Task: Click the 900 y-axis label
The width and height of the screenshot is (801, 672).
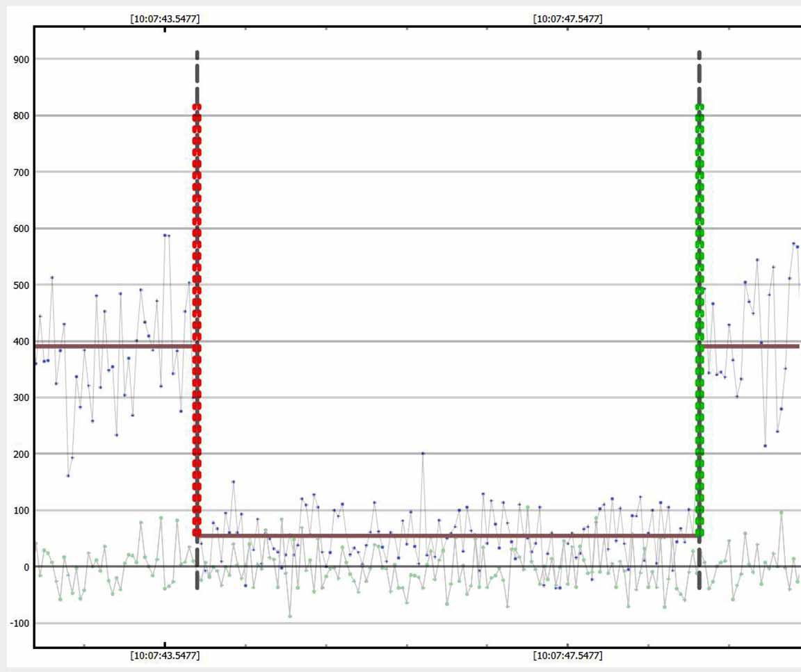Action: 22,60
